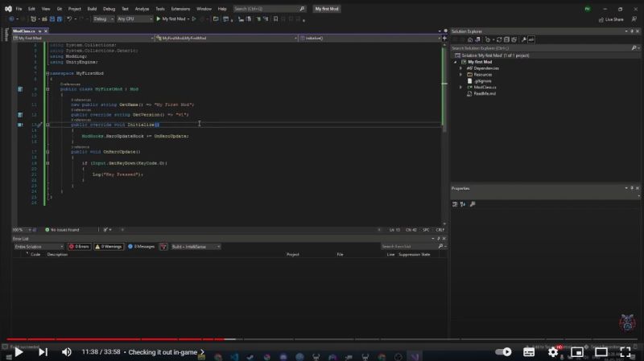Toggle the Error List filter funnel button
This screenshot has width=644, height=361.
(x=163, y=247)
